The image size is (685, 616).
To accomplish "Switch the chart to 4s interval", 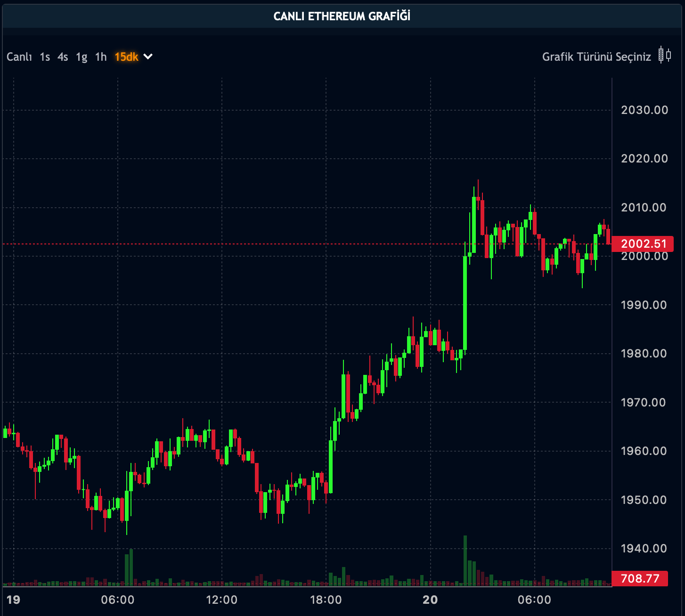I will point(63,57).
